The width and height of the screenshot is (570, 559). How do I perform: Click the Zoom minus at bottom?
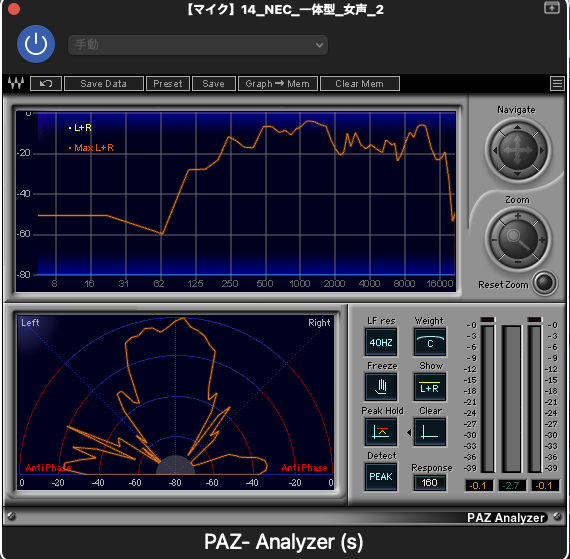pyautogui.click(x=518, y=262)
